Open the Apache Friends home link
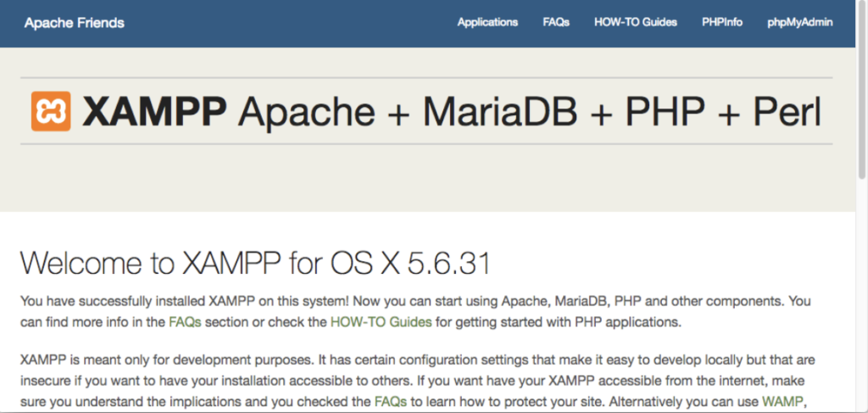 (74, 23)
